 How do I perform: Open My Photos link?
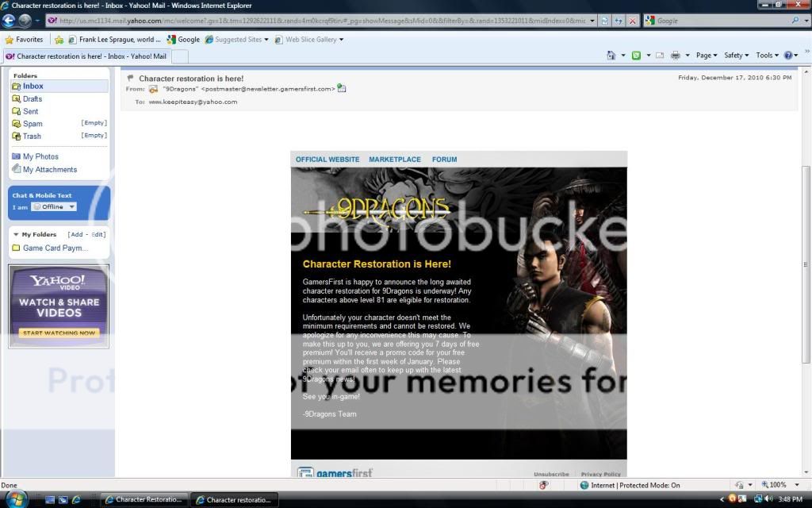pos(40,156)
